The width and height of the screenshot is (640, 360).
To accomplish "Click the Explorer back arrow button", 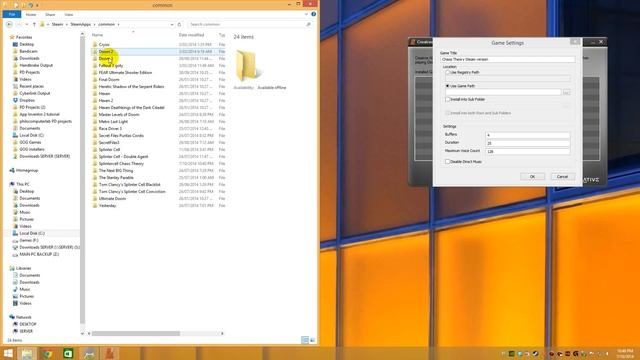I will [x=9, y=24].
